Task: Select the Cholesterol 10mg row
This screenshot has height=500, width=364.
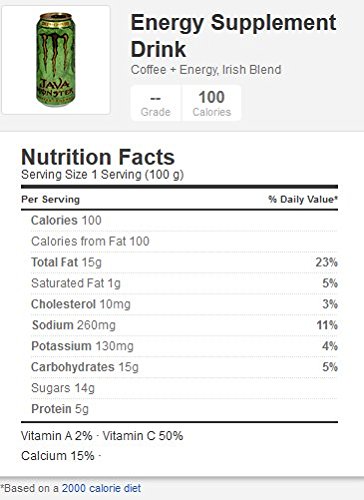Action: click(x=184, y=304)
